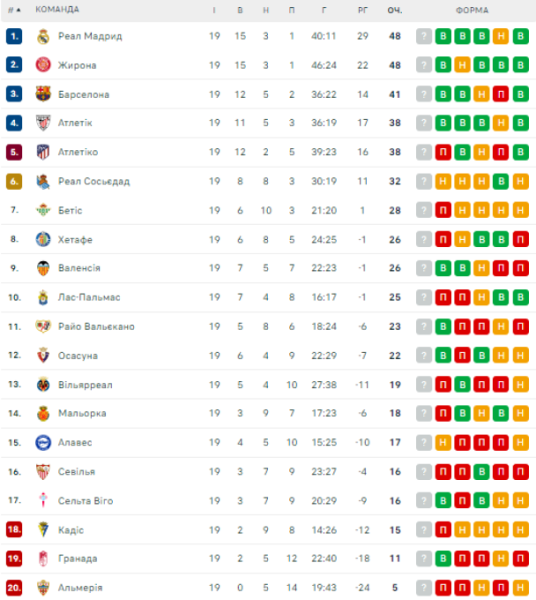Click the Atlético Madrid crest icon
This screenshot has width=536, height=600.
coord(43,152)
